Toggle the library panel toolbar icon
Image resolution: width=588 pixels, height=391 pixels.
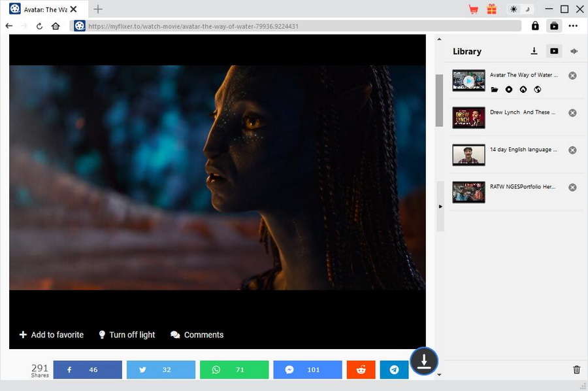(x=554, y=26)
